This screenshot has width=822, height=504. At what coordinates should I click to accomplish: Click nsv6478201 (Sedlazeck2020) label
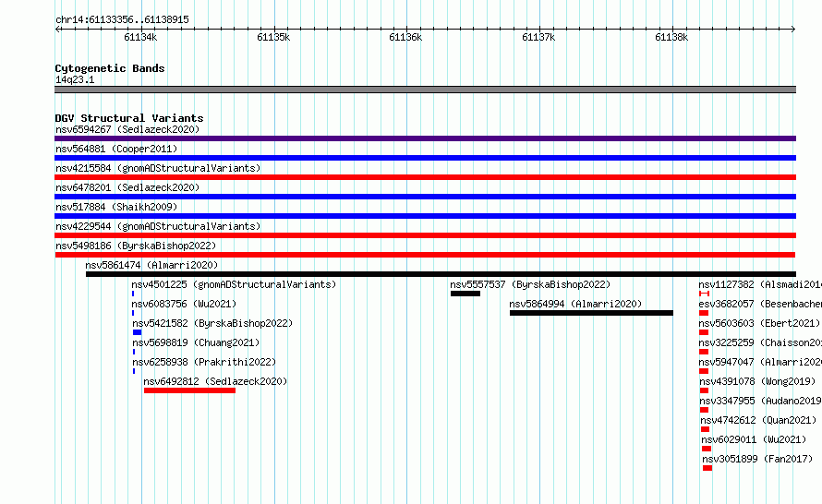[127, 187]
